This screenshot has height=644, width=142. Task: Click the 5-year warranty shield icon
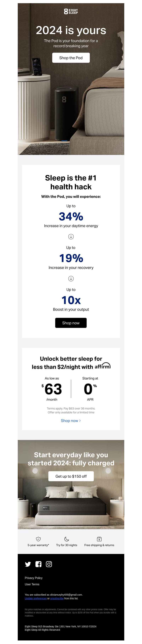point(38,539)
